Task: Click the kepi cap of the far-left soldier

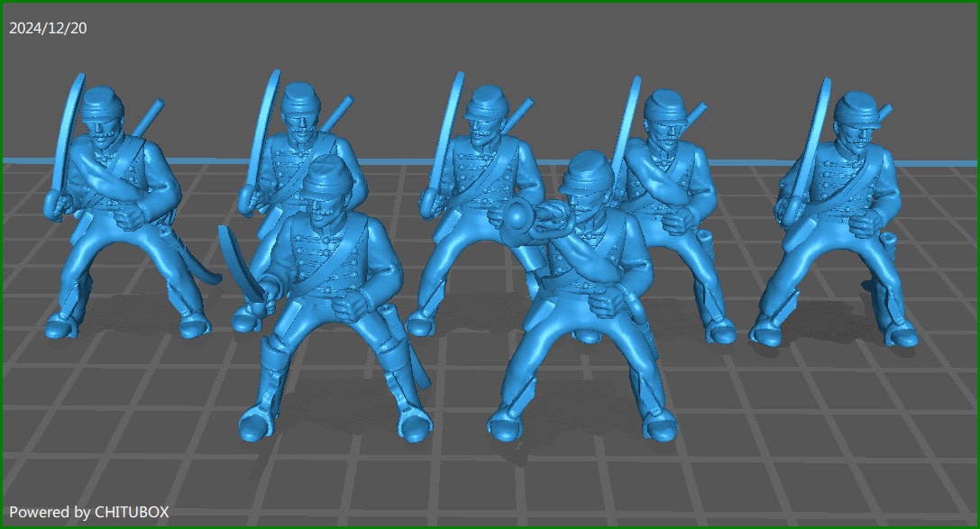Action: point(102,104)
